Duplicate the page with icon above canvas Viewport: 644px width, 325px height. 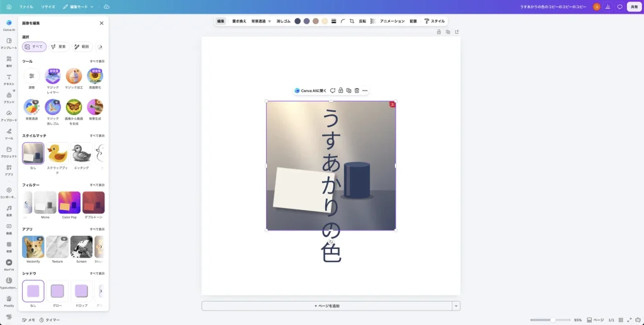tap(448, 32)
